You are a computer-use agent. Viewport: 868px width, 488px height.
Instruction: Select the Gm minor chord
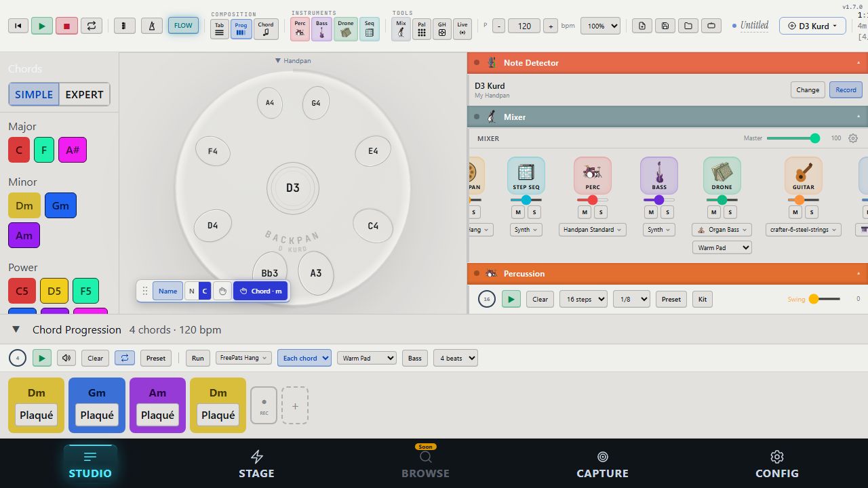tap(60, 205)
